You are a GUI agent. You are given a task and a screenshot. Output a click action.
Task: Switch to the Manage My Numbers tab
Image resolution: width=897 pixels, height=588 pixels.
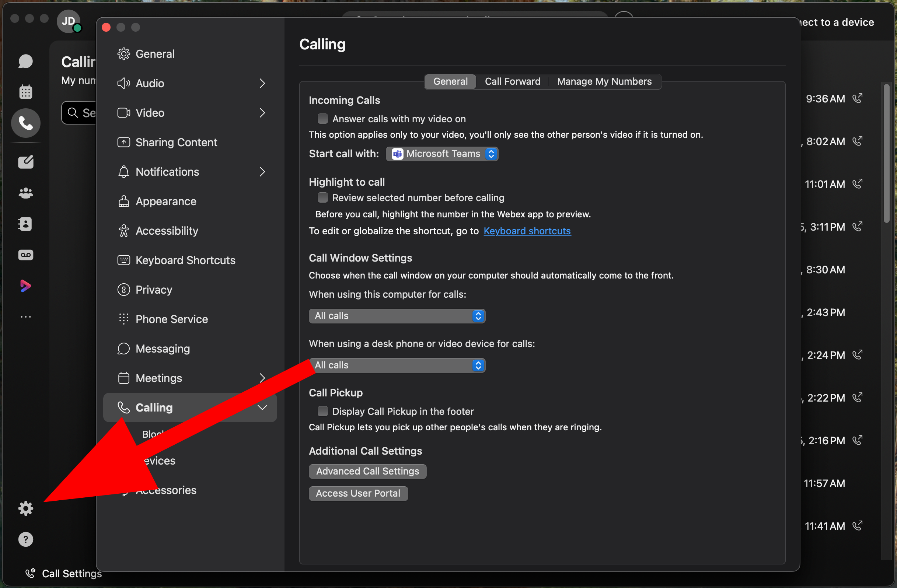coord(604,81)
